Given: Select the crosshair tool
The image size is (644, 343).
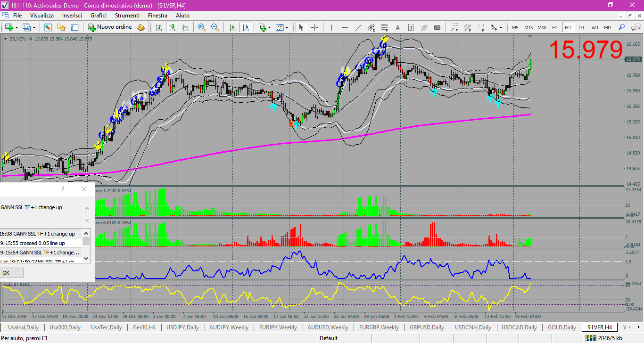Looking at the screenshot, I should click(314, 27).
